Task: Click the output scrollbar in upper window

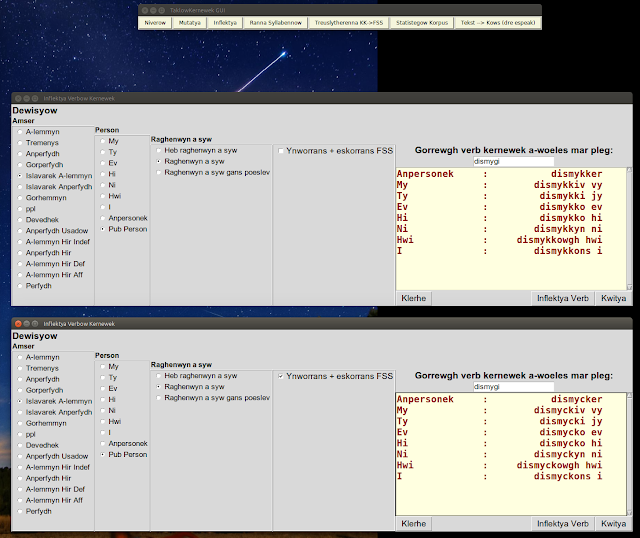Action: point(629,229)
